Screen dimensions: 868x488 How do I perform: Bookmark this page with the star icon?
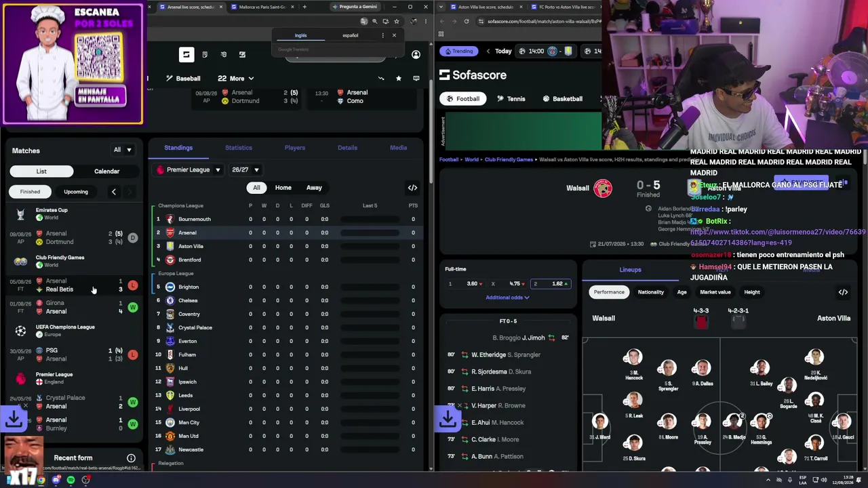pos(397,21)
